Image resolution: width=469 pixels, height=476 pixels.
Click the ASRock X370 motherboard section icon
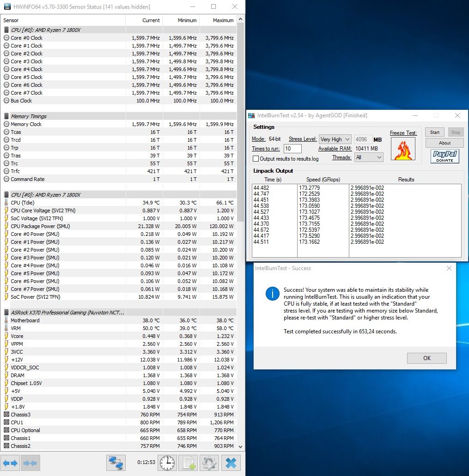click(x=6, y=313)
